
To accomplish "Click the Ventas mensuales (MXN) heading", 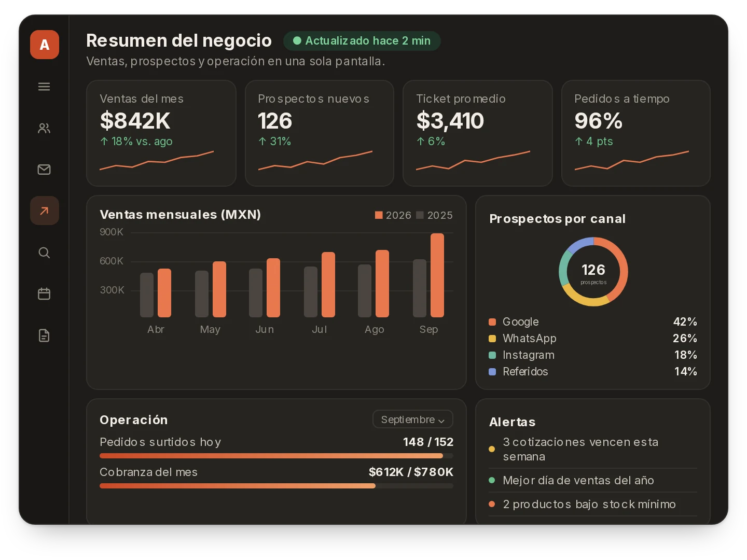I will (180, 215).
